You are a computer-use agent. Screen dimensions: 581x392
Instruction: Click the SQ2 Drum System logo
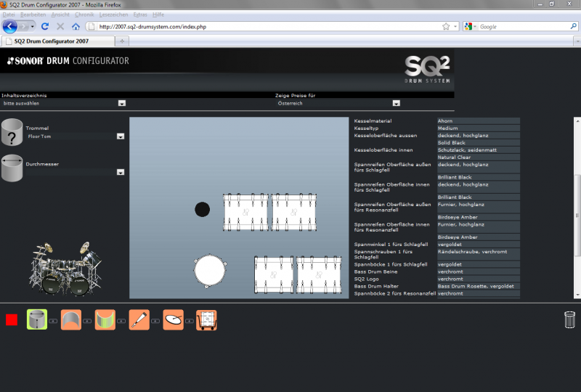[427, 69]
